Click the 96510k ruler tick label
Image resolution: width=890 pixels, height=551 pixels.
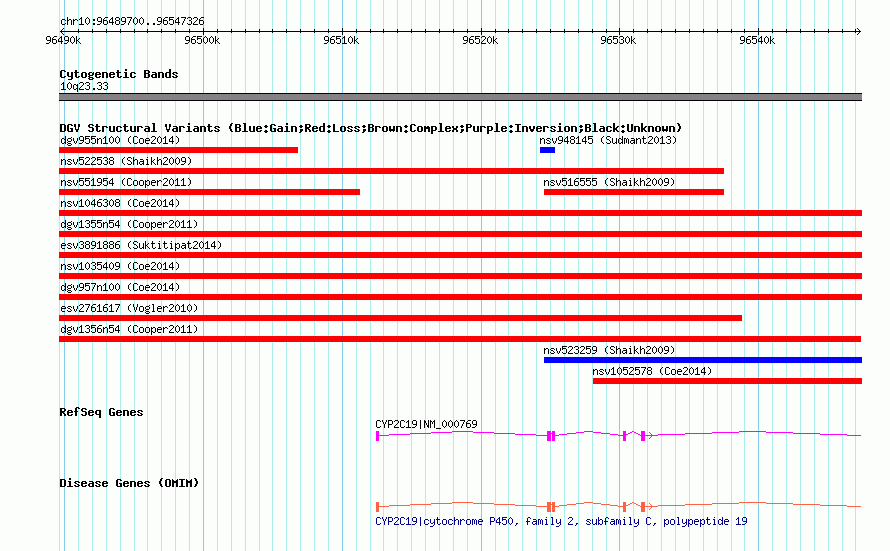[x=341, y=40]
